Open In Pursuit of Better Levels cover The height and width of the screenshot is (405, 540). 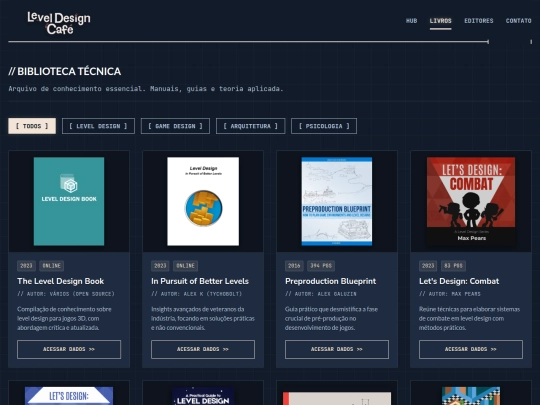tap(203, 201)
